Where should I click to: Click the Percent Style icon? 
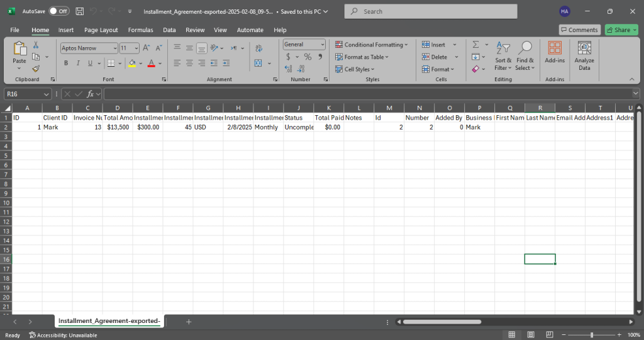[308, 57]
